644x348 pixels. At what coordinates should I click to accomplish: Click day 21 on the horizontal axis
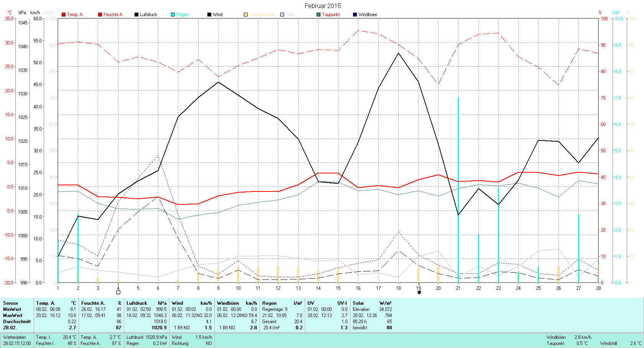pos(458,288)
